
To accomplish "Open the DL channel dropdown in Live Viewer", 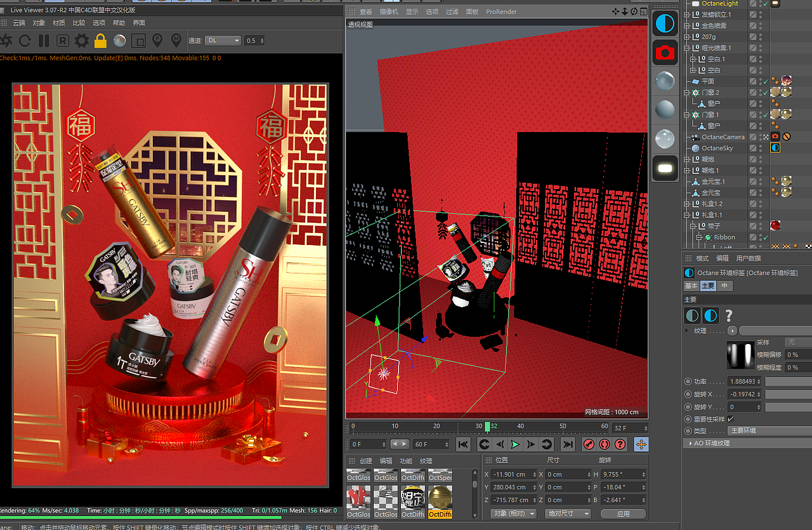I will point(223,40).
